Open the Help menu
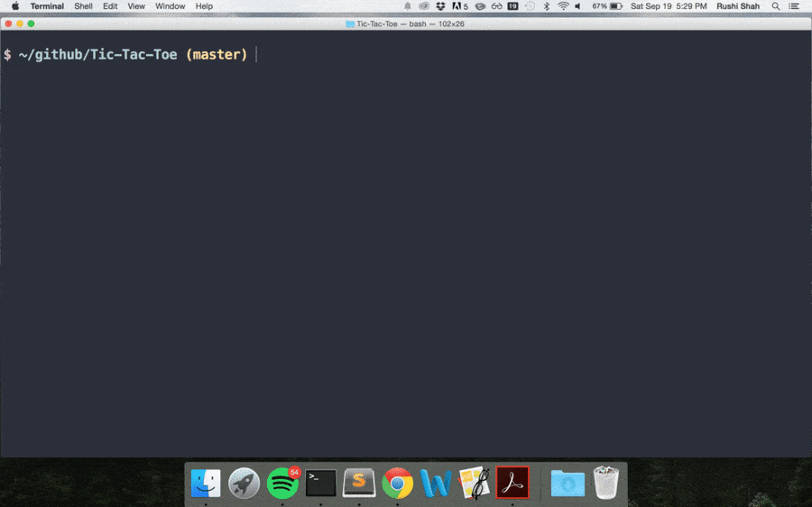Image resolution: width=812 pixels, height=507 pixels. tap(204, 6)
